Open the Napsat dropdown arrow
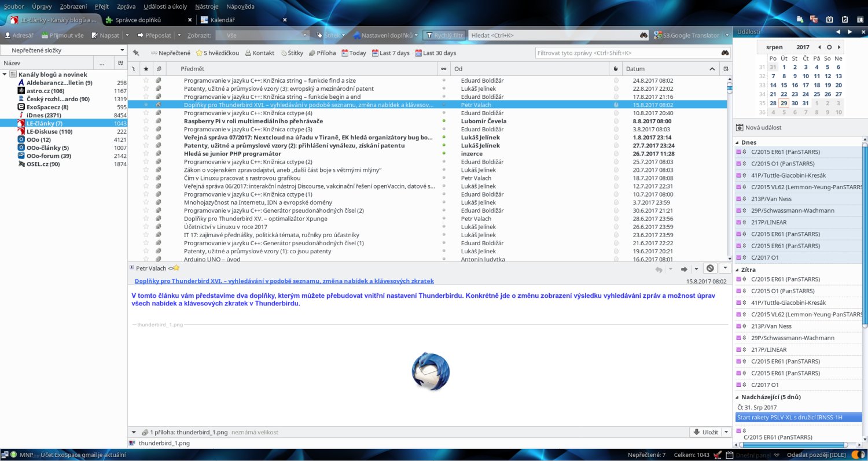 pyautogui.click(x=126, y=35)
